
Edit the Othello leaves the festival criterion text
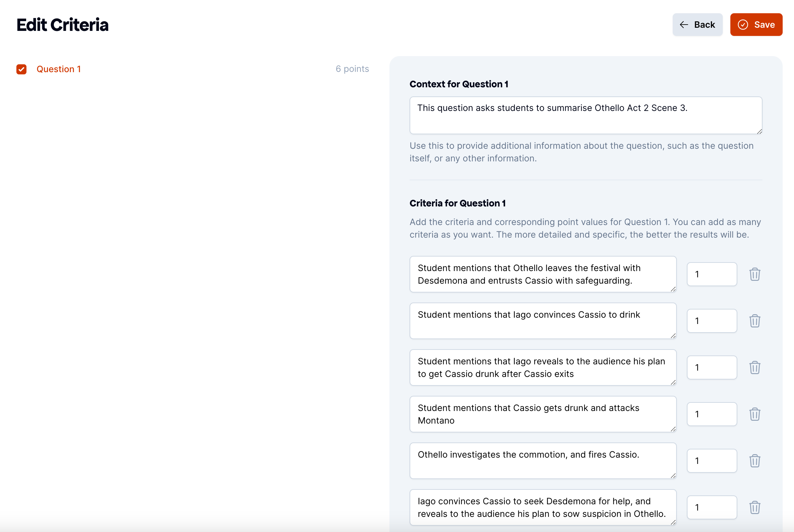(543, 274)
